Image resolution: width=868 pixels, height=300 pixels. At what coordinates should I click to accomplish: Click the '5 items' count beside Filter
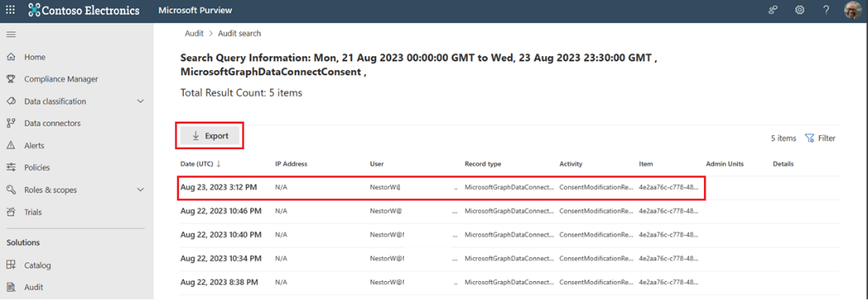pos(784,138)
